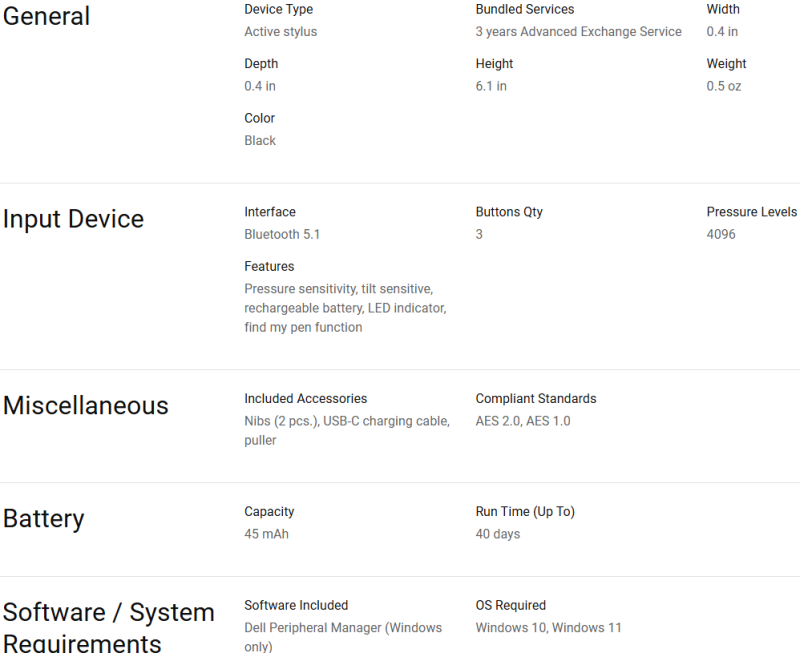Click the Run Time (Up To) label
Viewport: 800px width, 653px height.
click(525, 512)
